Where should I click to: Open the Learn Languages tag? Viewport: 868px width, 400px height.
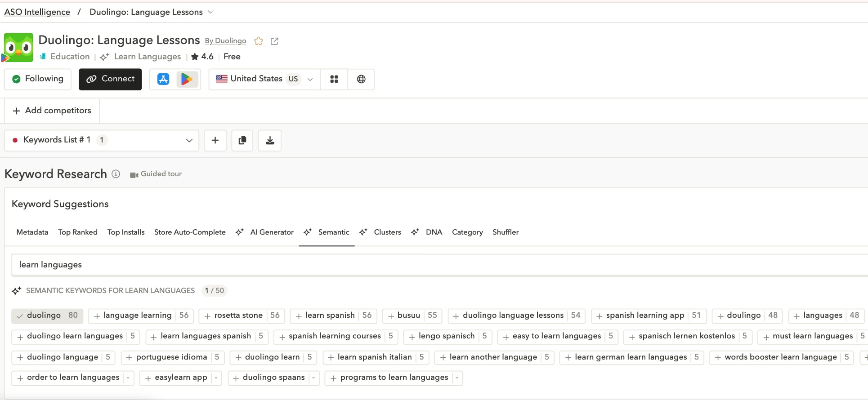[x=148, y=57]
